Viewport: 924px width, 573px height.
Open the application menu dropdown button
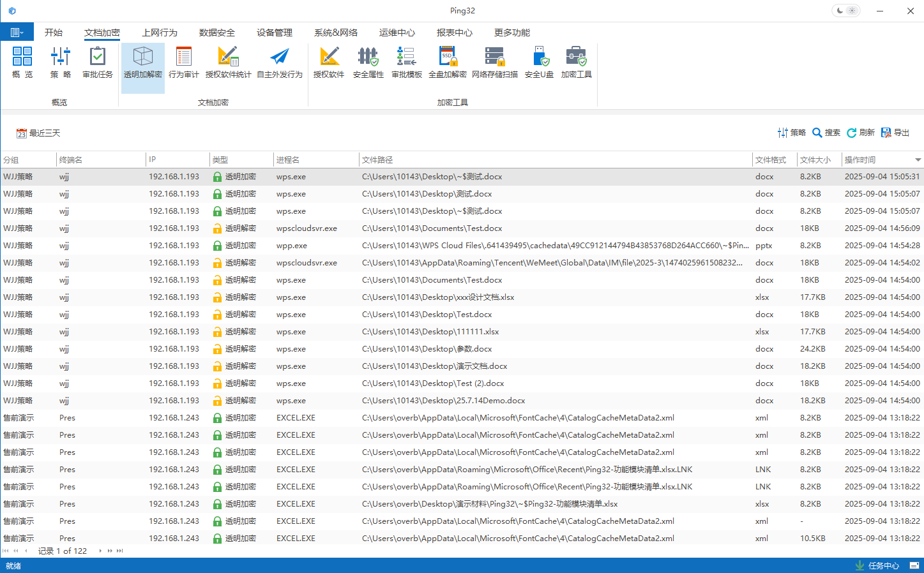17,32
